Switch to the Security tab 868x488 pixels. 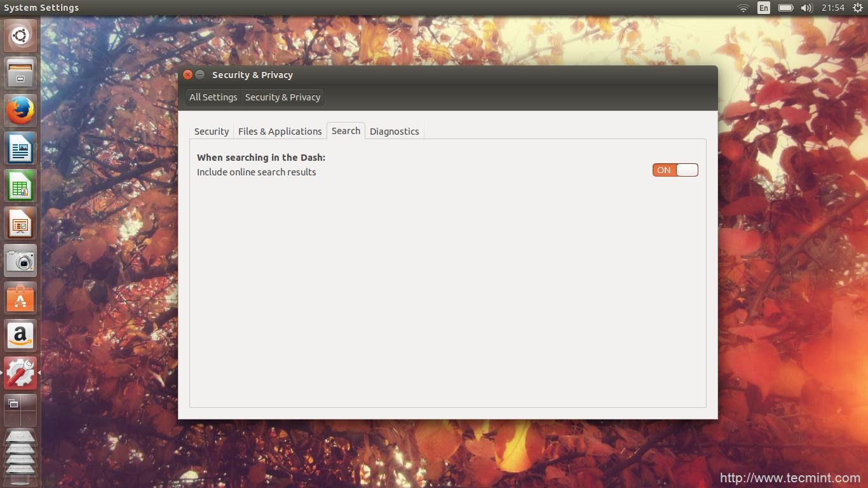point(212,132)
